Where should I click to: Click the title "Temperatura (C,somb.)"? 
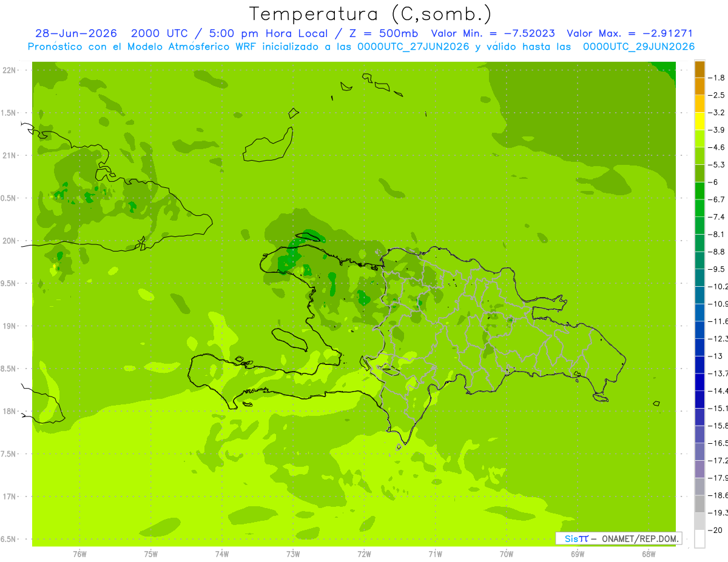[371, 14]
